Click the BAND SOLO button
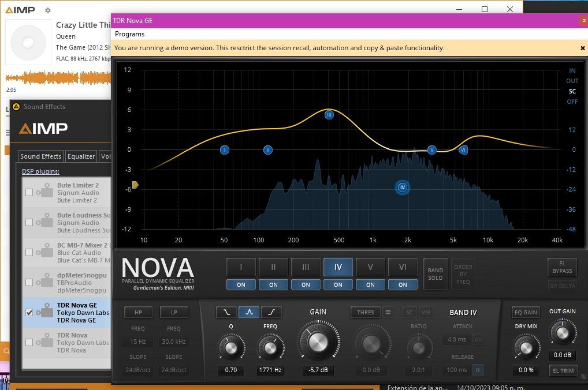The width and height of the screenshot is (588, 390). (x=436, y=274)
